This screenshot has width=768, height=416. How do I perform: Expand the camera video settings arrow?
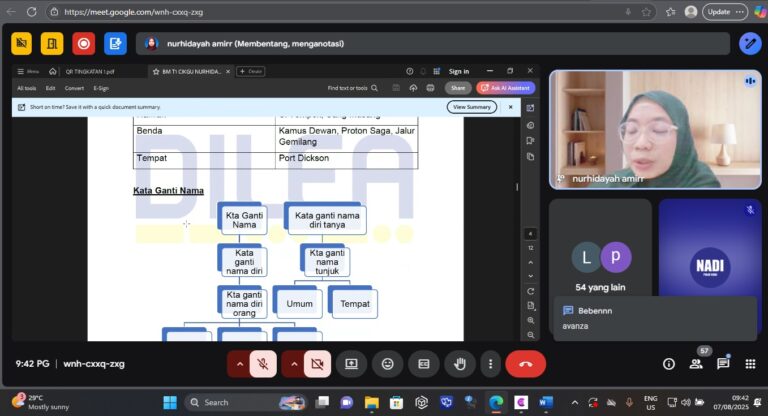pos(293,364)
